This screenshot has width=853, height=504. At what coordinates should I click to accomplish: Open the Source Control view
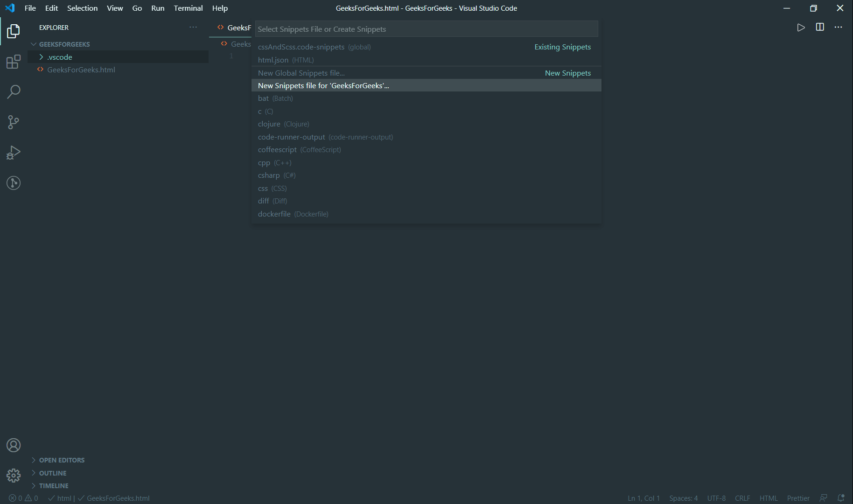pyautogui.click(x=14, y=122)
